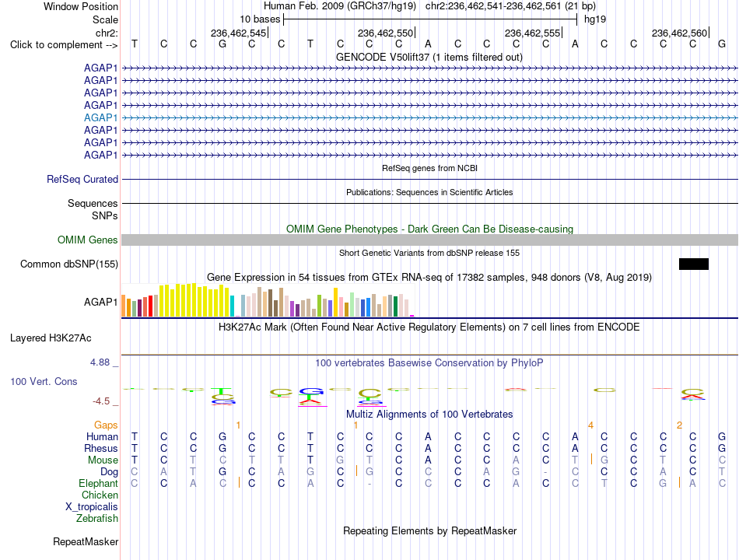
Task: Click the SNPs track label
Action: [x=105, y=215]
